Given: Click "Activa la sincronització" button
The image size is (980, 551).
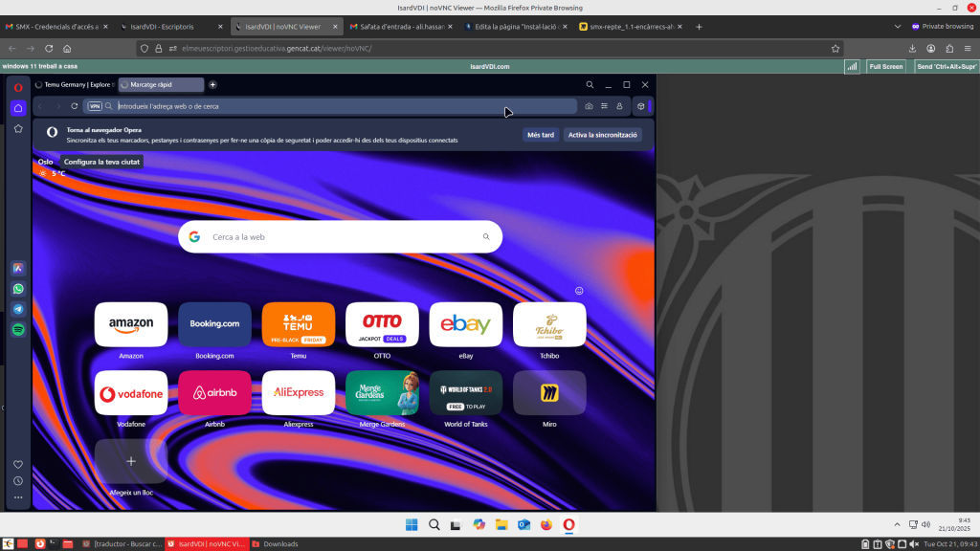Looking at the screenshot, I should pyautogui.click(x=603, y=135).
